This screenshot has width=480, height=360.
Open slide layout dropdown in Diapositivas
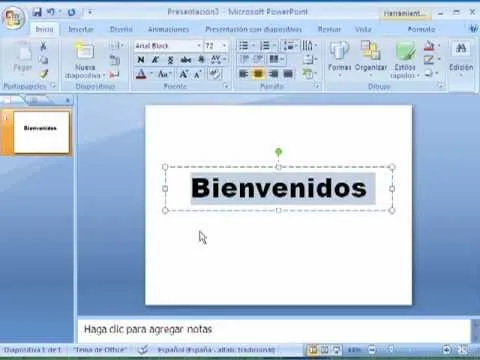117,45
